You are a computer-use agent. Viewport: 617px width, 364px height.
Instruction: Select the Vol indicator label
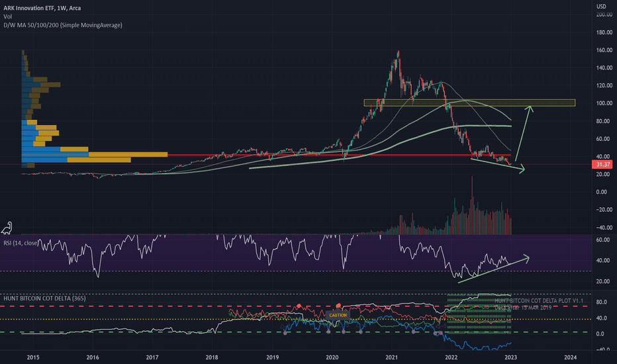(x=7, y=17)
